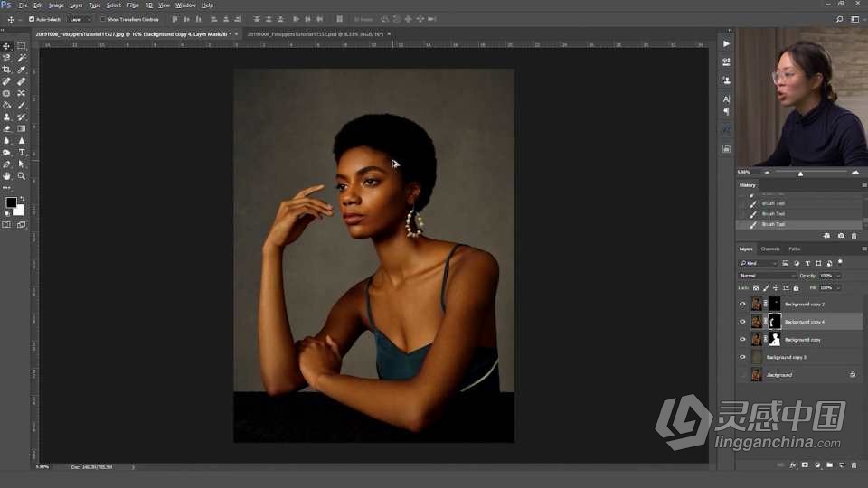Select the Hand tool
This screenshot has height=488, width=868.
point(6,176)
